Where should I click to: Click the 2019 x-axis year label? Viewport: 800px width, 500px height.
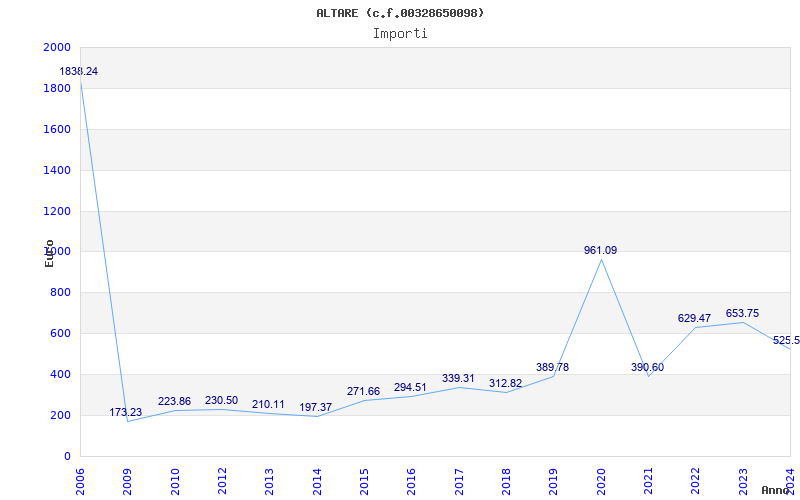point(554,480)
